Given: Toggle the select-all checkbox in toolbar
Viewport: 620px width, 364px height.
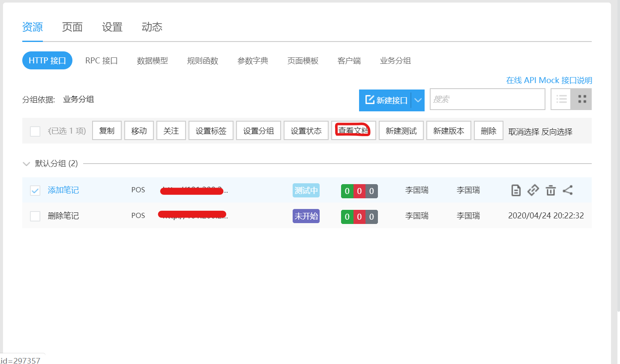Looking at the screenshot, I should [x=35, y=131].
